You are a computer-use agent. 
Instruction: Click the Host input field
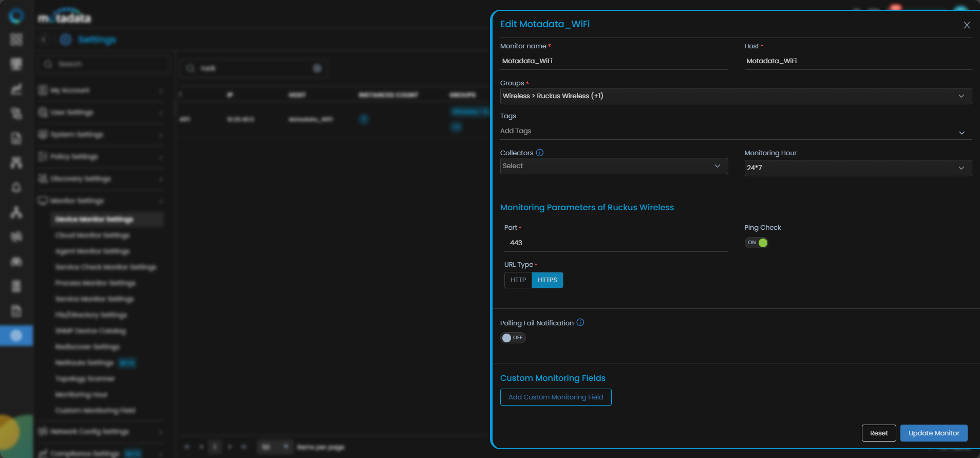[x=858, y=61]
